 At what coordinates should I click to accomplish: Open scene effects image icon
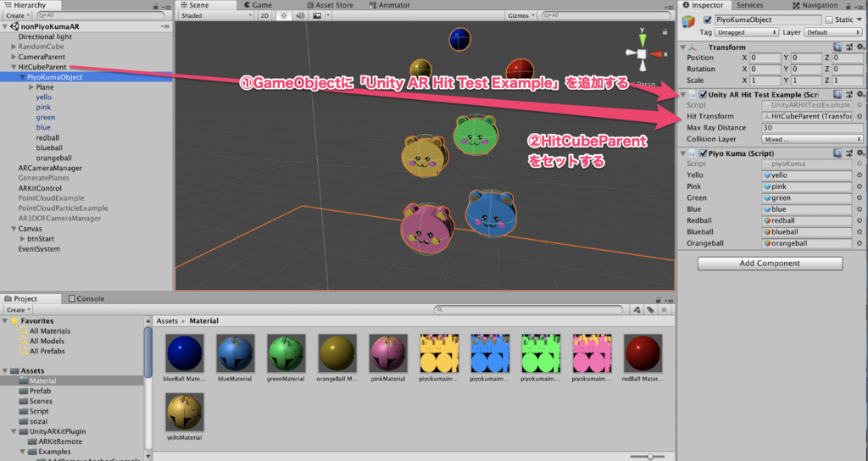point(317,15)
